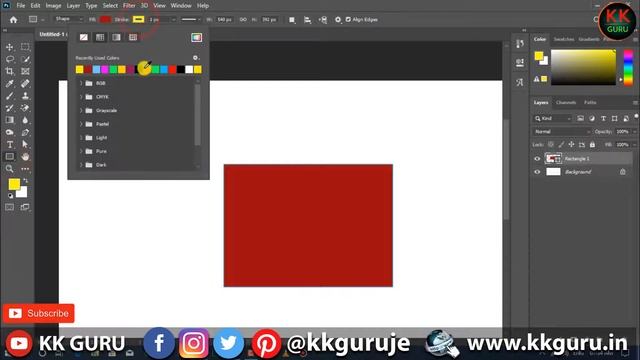Expand the Pure swatch folder
The image size is (640, 360).
81,151
